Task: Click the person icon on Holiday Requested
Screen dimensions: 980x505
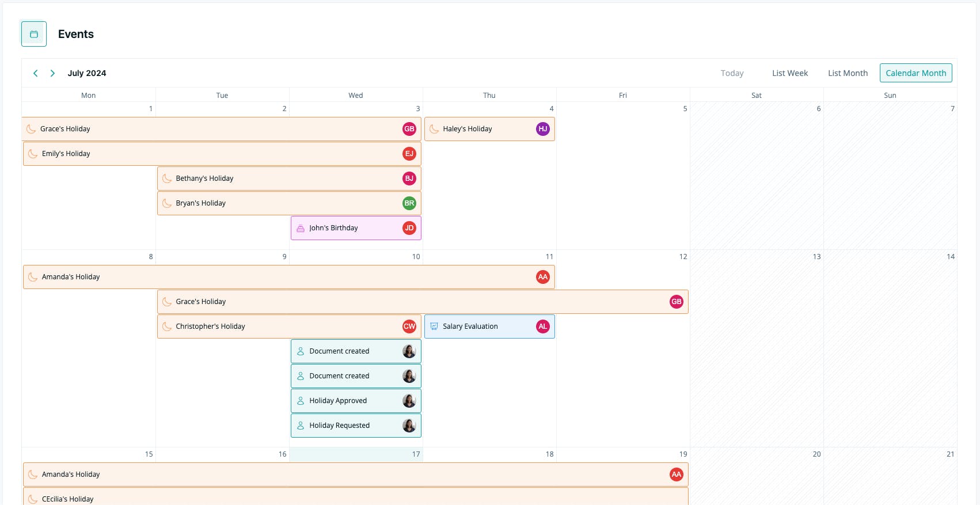Action: [301, 426]
